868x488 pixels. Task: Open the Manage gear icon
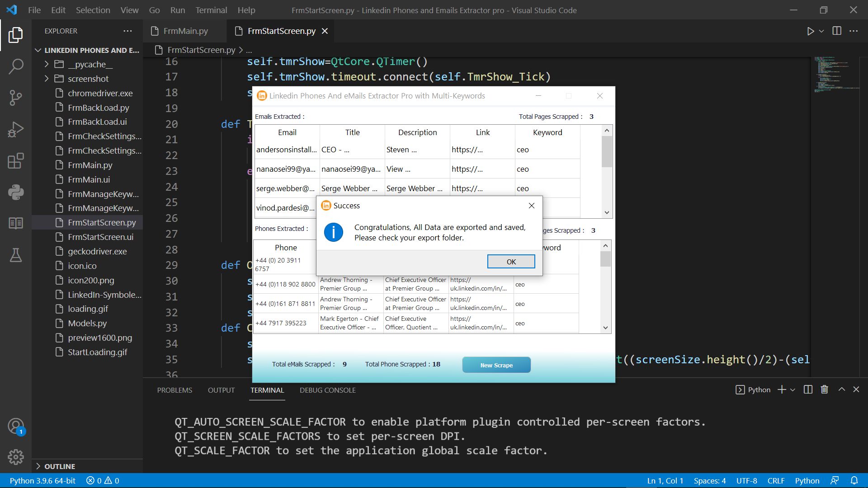[x=16, y=457]
